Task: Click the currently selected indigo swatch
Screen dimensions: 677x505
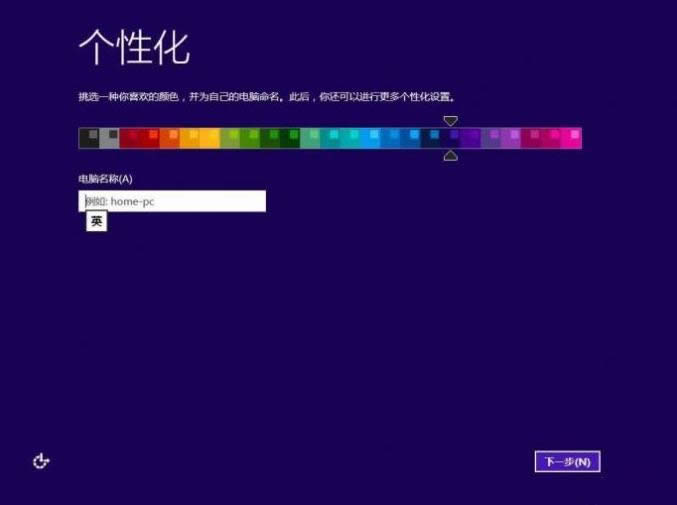Action: (x=451, y=138)
